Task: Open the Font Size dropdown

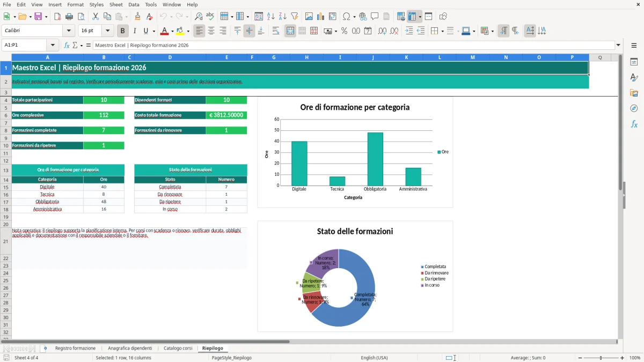Action: tap(107, 31)
